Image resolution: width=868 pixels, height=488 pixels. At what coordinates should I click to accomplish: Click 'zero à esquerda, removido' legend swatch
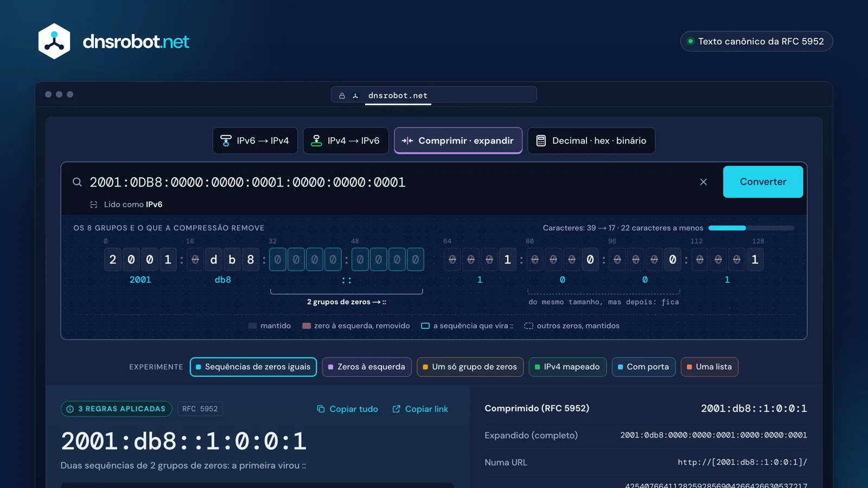tap(307, 326)
